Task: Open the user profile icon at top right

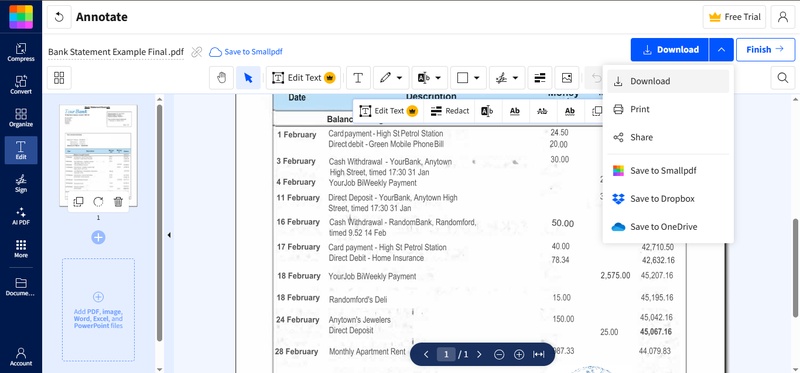Action: tap(783, 17)
